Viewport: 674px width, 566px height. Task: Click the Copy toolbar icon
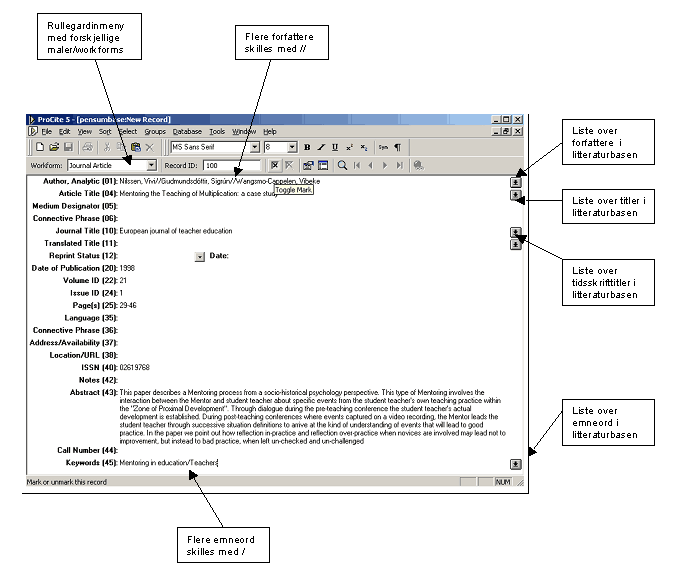121,147
